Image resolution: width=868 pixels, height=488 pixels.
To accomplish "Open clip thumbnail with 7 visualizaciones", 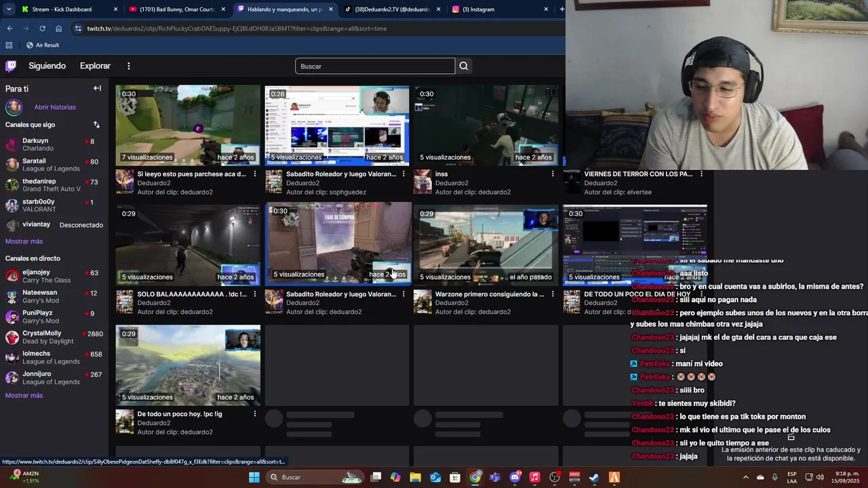I will tap(188, 125).
